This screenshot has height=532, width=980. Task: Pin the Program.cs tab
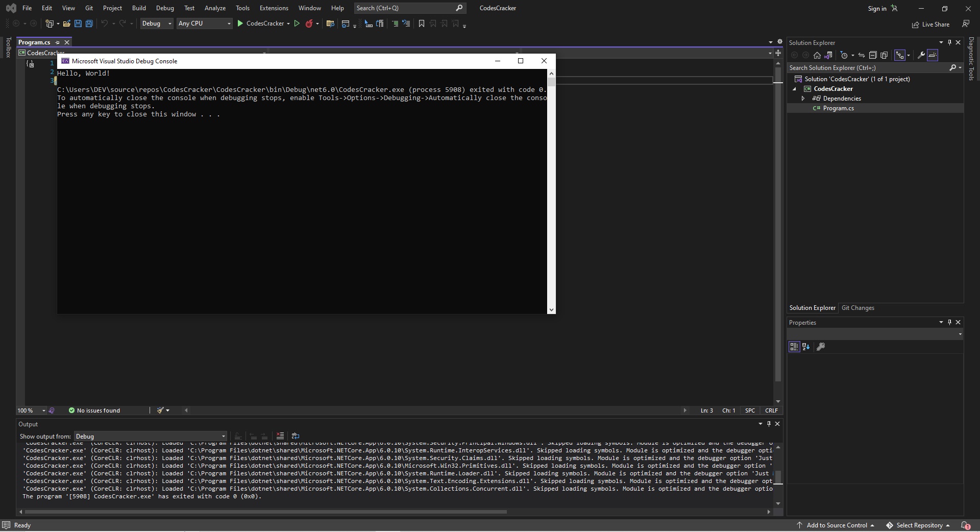coord(57,42)
